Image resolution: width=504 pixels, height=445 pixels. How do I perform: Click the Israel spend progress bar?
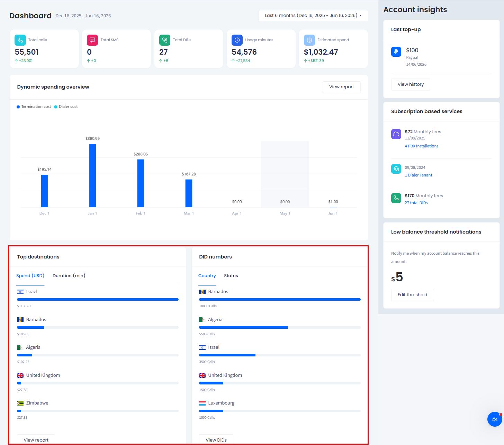tap(98, 299)
